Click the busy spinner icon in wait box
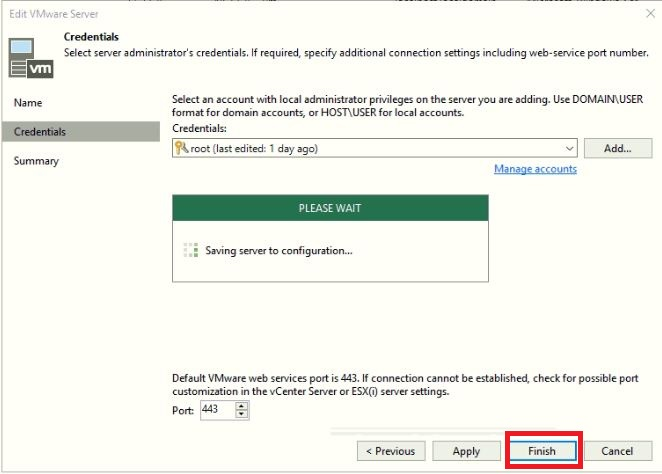Screen dimensions: 662x474 [191, 250]
